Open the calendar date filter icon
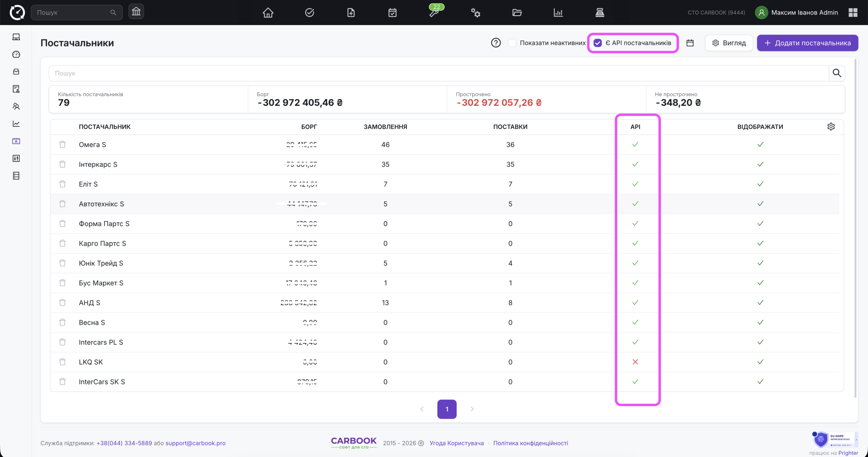The height and width of the screenshot is (457, 868). point(690,43)
